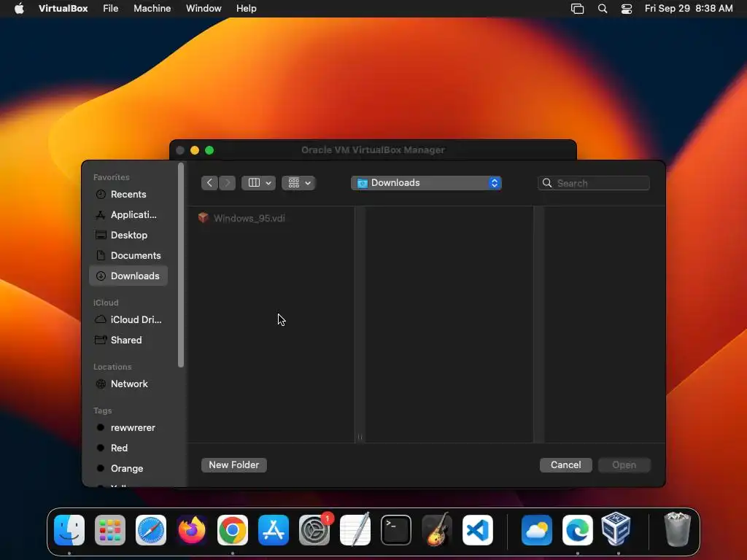Click the Open button
This screenshot has height=560, width=747.
click(x=624, y=464)
